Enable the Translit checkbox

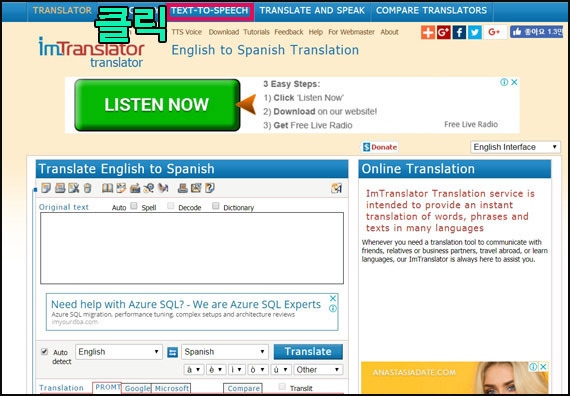coord(282,387)
